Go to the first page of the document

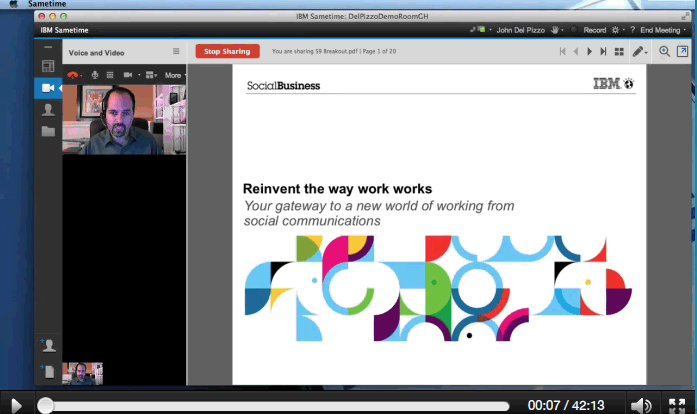tap(562, 52)
